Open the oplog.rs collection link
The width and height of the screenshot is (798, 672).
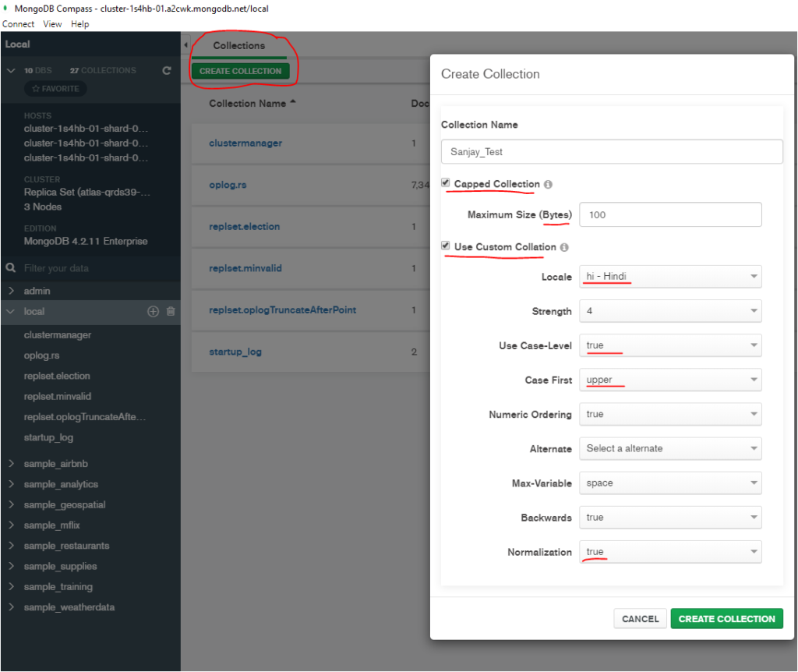coord(228,185)
